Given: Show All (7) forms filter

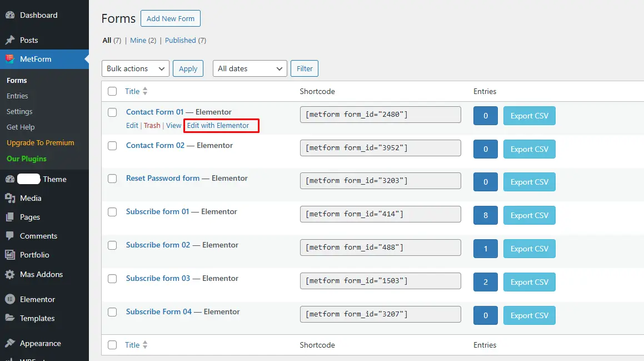Looking at the screenshot, I should pyautogui.click(x=112, y=40).
